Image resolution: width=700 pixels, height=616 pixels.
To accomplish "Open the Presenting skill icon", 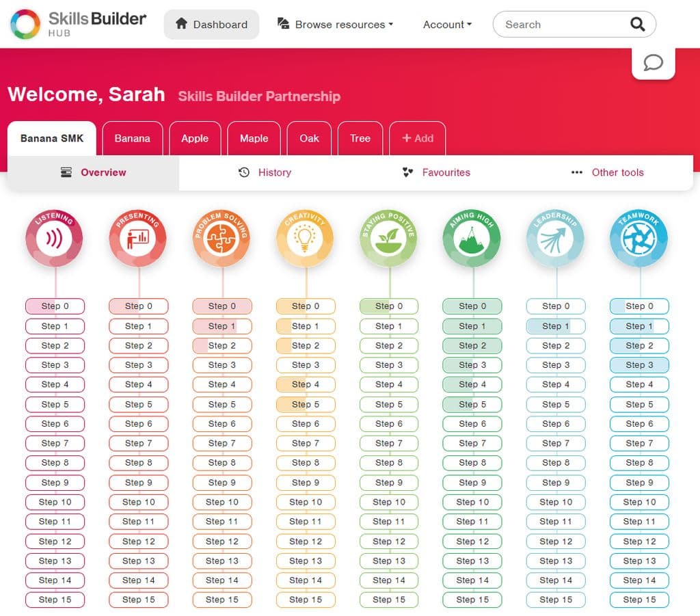I will point(138,238).
